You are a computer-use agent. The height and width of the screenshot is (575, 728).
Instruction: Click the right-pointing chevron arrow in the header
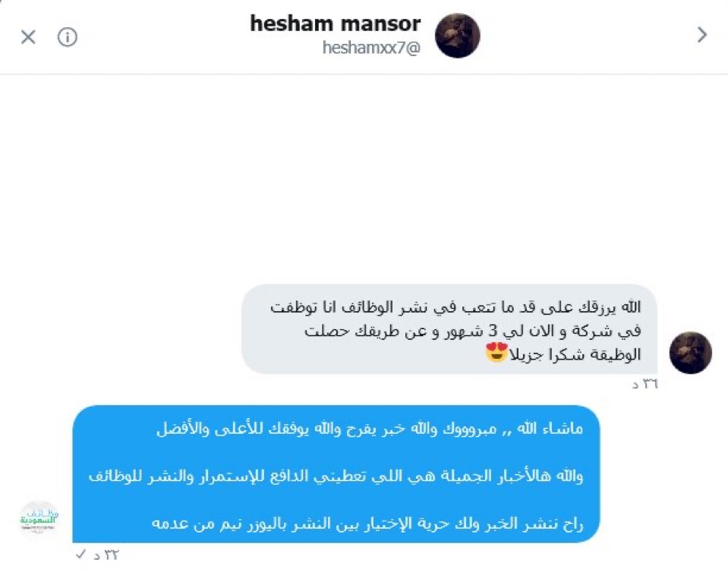pos(702,35)
